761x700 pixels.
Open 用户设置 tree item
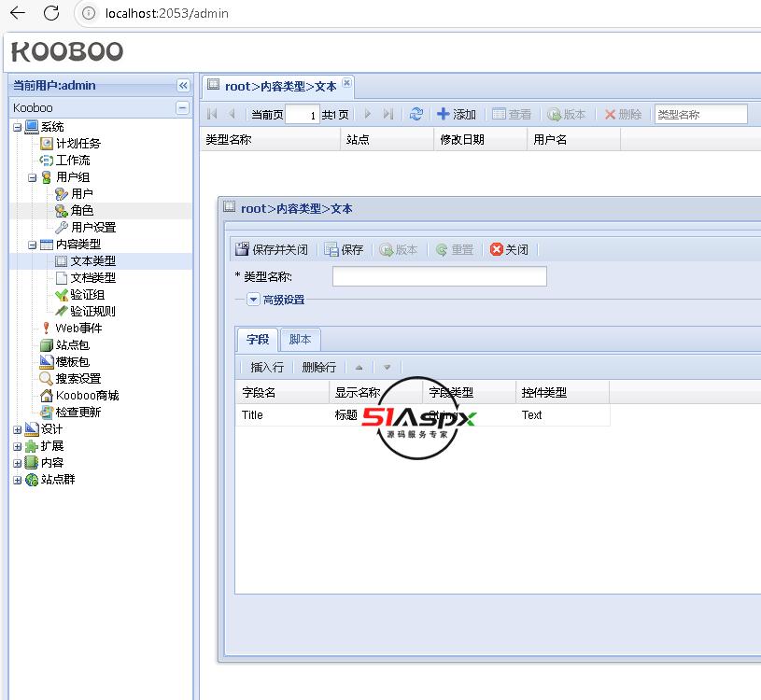[93, 228]
